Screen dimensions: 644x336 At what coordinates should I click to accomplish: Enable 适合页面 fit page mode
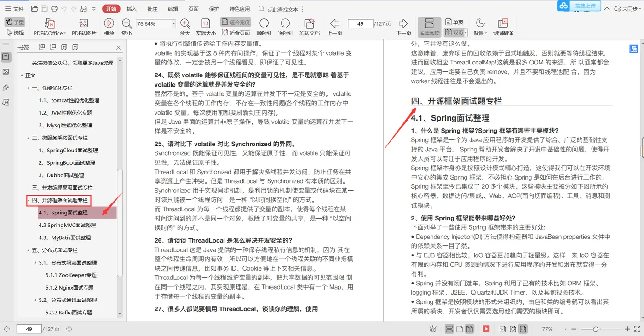[236, 33]
